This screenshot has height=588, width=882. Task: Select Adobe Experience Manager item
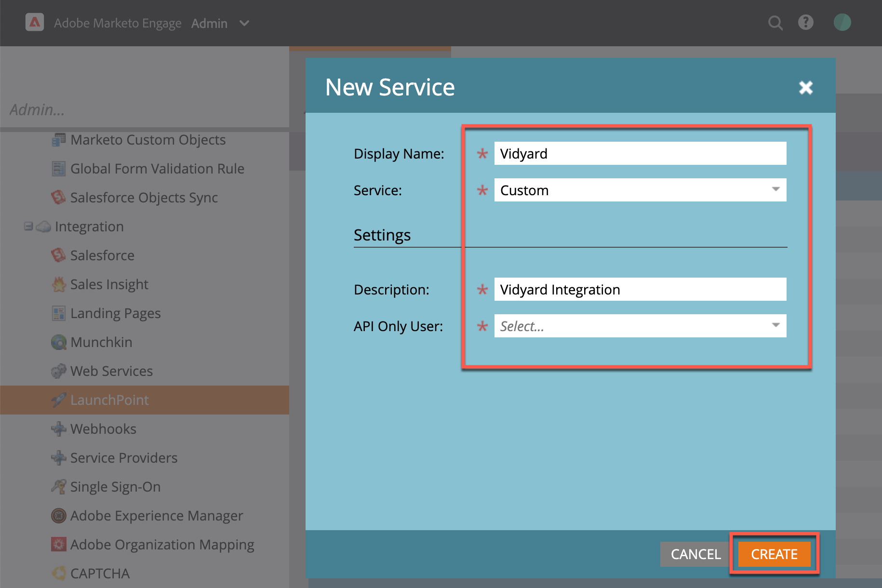[x=157, y=516]
